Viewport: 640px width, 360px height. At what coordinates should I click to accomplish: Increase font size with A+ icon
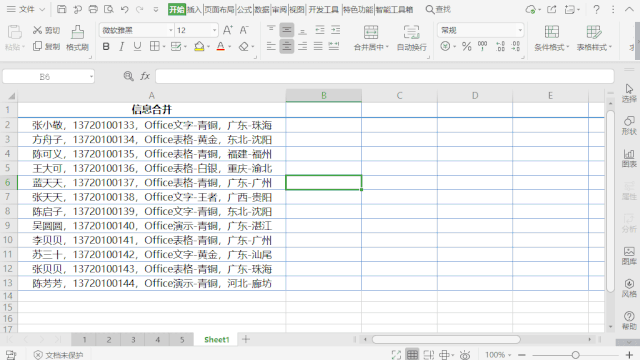click(228, 30)
